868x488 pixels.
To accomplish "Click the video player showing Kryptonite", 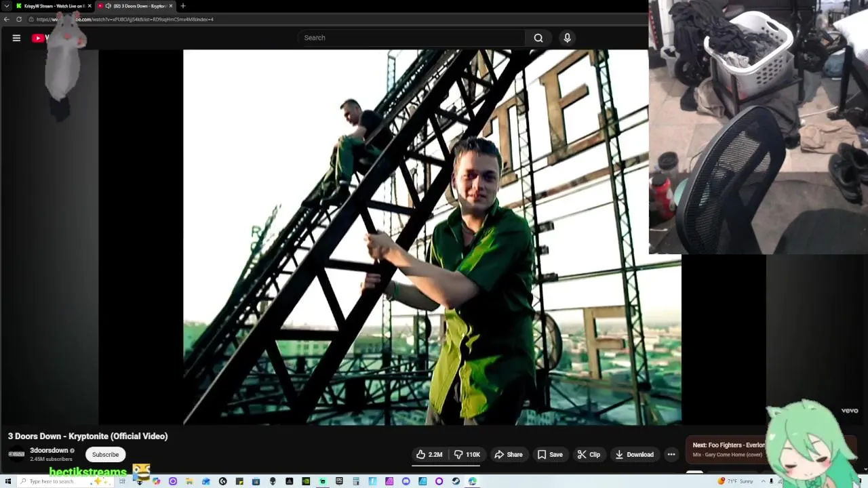I will 432,237.
